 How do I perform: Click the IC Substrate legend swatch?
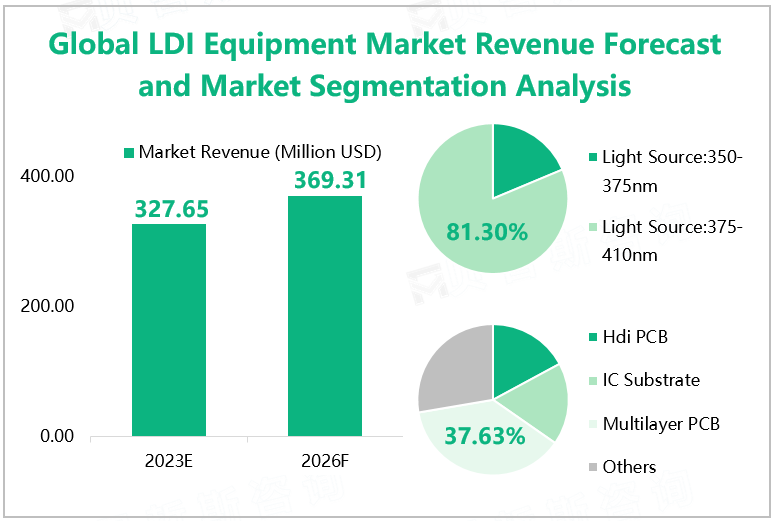coord(593,381)
